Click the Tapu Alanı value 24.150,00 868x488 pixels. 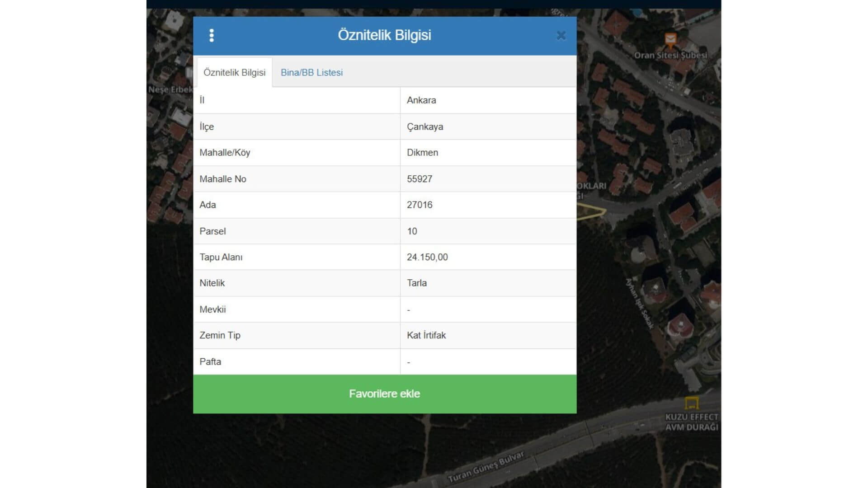click(427, 257)
